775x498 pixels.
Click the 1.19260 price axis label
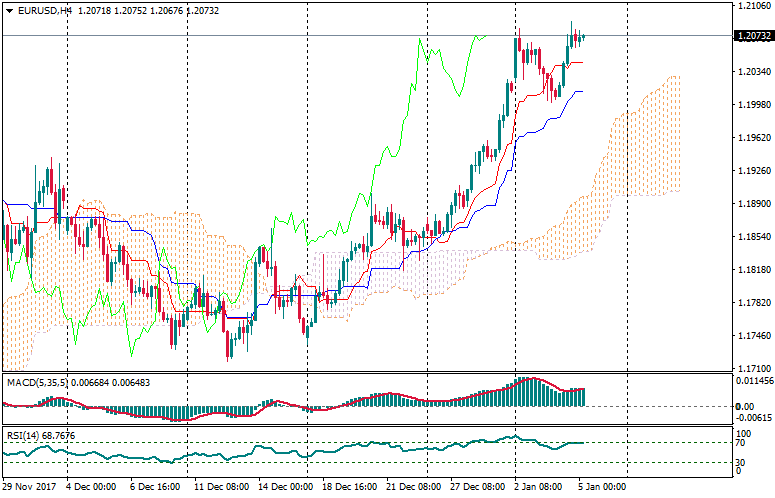(751, 171)
